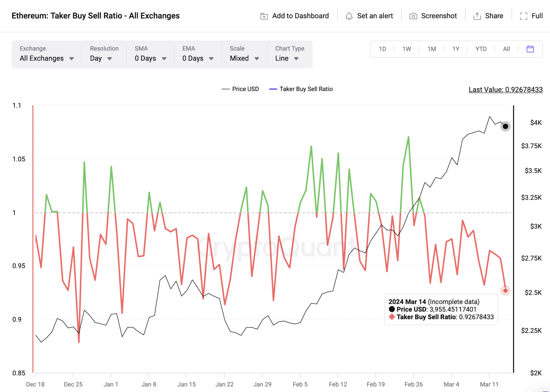The width and height of the screenshot is (550, 392).
Task: Click the 0.9 left axis label
Action: (x=17, y=320)
